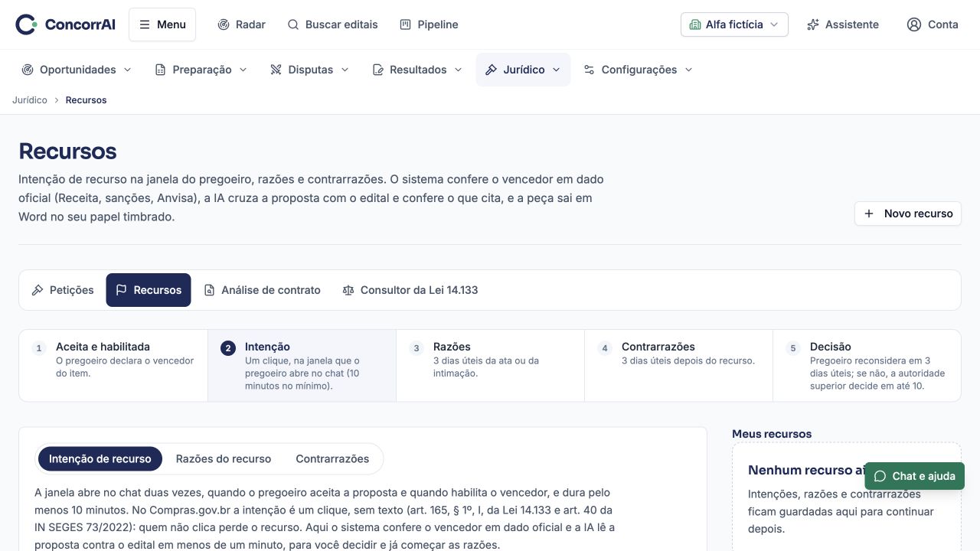Expand the Disputas dropdown chevron
Screen dimensions: 980x551
tap(345, 70)
